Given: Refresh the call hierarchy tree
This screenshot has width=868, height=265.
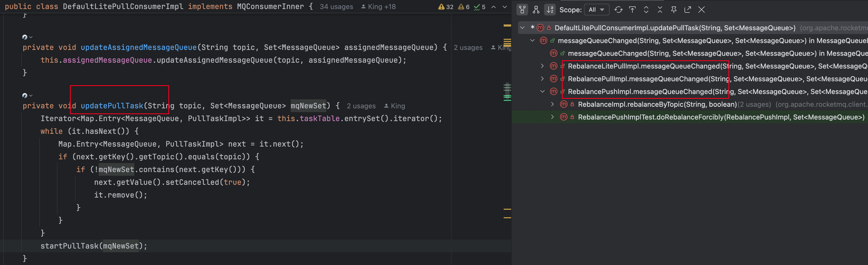Looking at the screenshot, I should pyautogui.click(x=618, y=10).
